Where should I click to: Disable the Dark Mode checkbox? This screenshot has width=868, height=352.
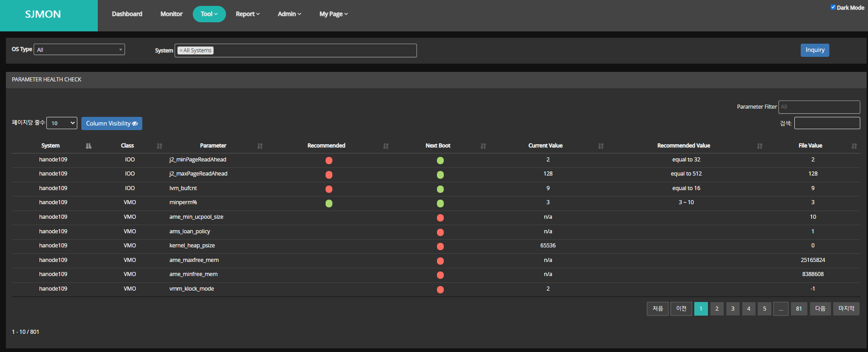coord(833,7)
